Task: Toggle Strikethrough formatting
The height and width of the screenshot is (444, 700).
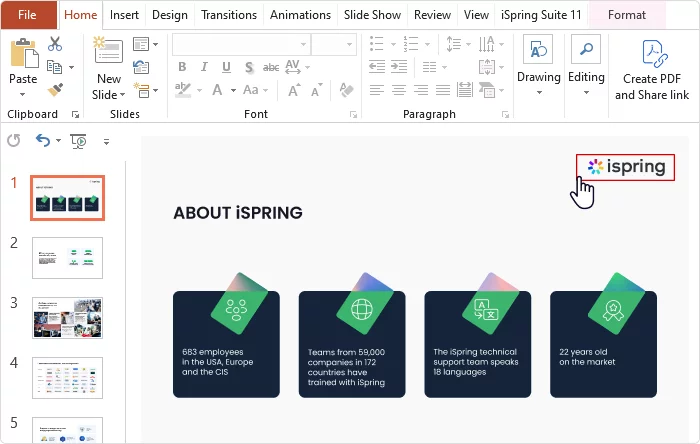Action: click(x=271, y=67)
